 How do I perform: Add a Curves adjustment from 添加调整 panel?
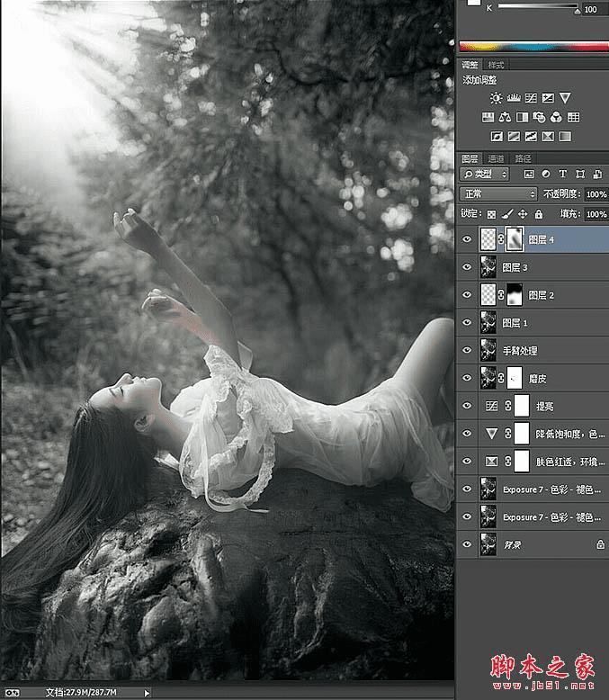pos(531,98)
